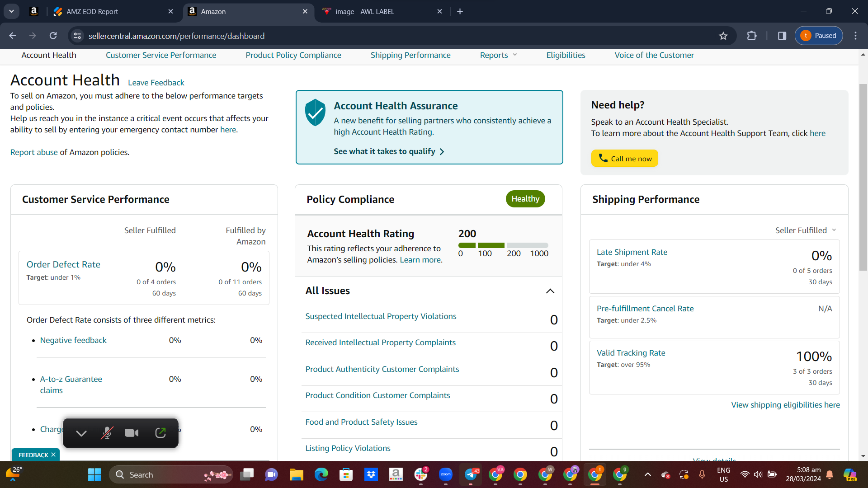Open the Windows Start menu
The height and width of the screenshot is (488, 868).
click(94, 475)
